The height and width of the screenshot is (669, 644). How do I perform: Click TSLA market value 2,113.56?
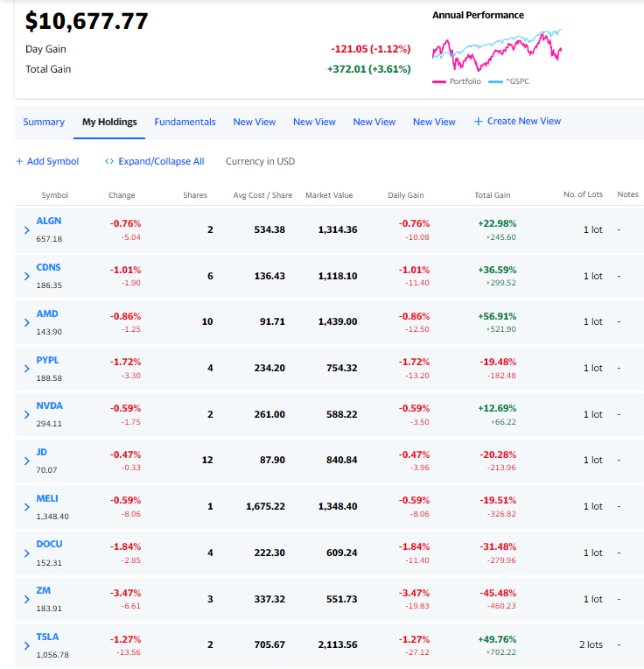click(x=338, y=644)
